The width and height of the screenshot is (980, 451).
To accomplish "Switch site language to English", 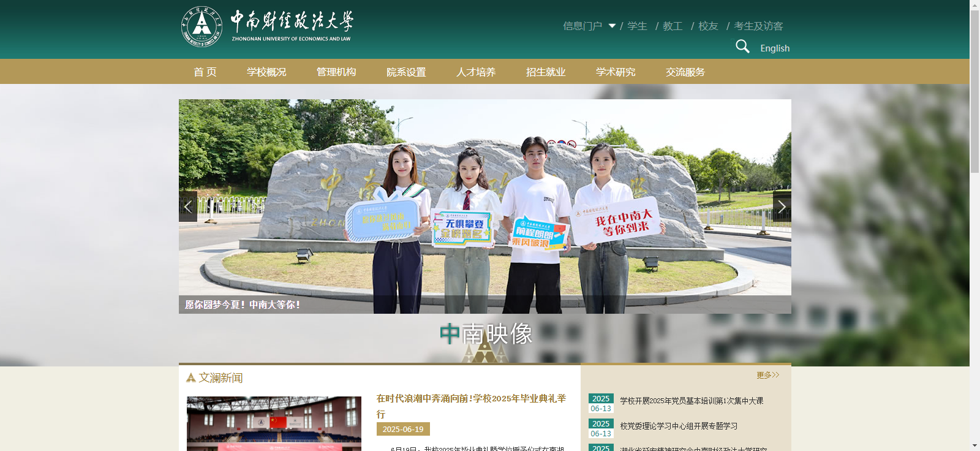I will click(x=775, y=48).
